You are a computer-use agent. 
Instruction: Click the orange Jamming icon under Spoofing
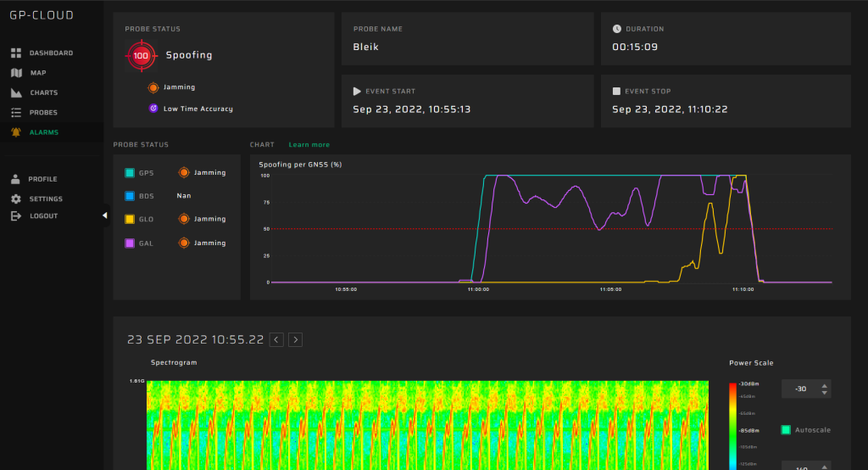tap(153, 87)
